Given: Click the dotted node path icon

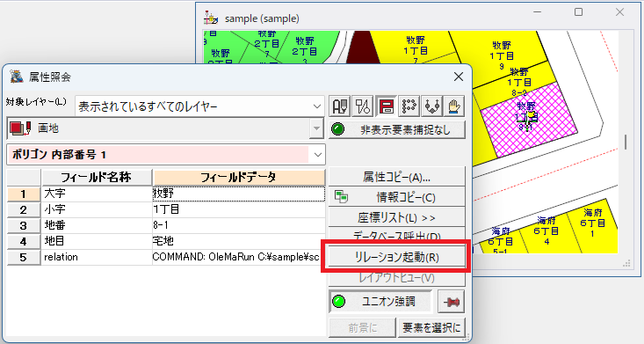Looking at the screenshot, I should tap(409, 106).
